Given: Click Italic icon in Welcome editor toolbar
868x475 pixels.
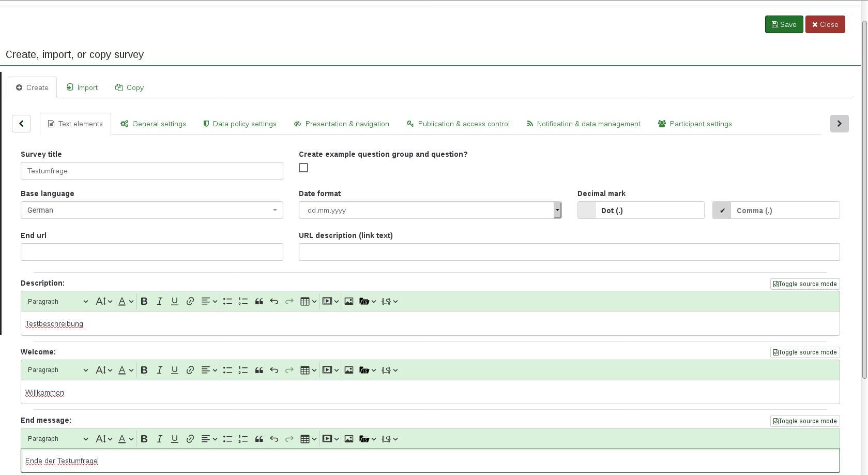Looking at the screenshot, I should pos(159,370).
